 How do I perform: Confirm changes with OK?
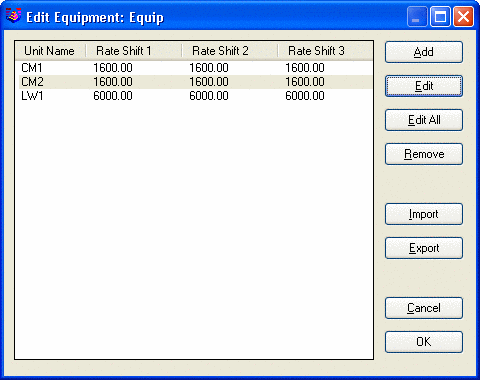tap(424, 342)
